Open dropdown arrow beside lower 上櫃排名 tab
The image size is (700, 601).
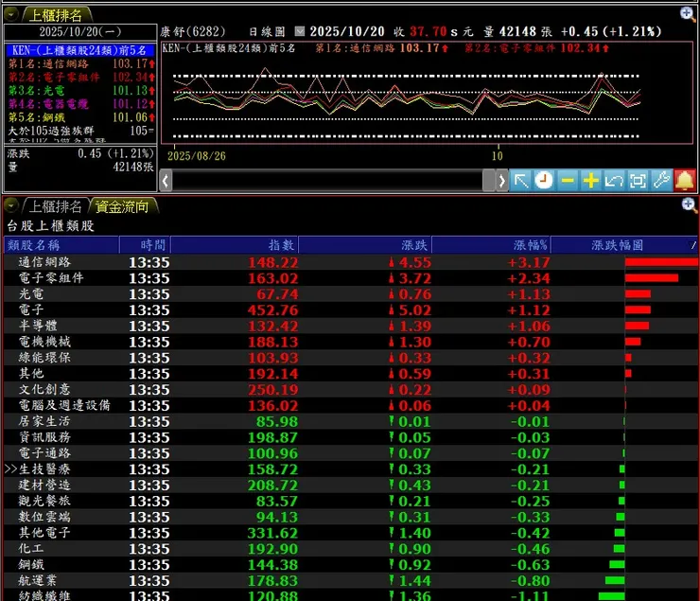[10, 205]
